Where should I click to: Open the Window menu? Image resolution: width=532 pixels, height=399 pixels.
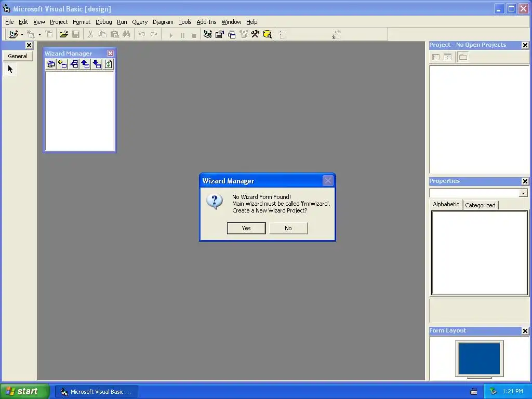231,22
